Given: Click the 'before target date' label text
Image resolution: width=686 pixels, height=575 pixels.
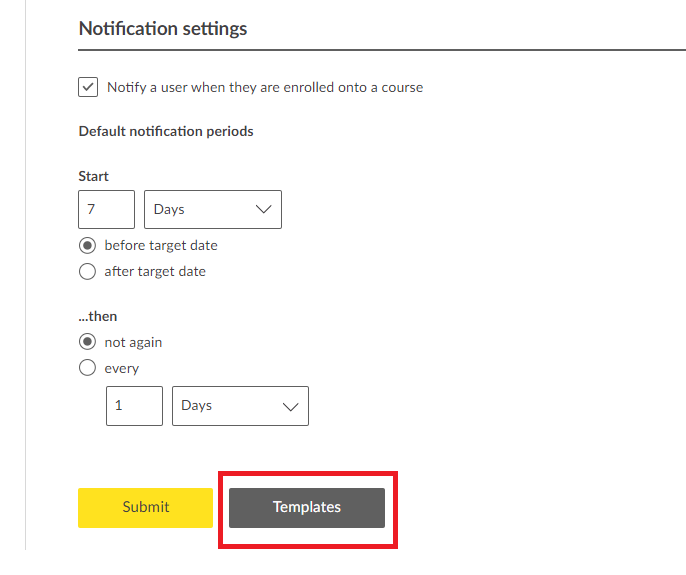Looking at the screenshot, I should tap(161, 245).
